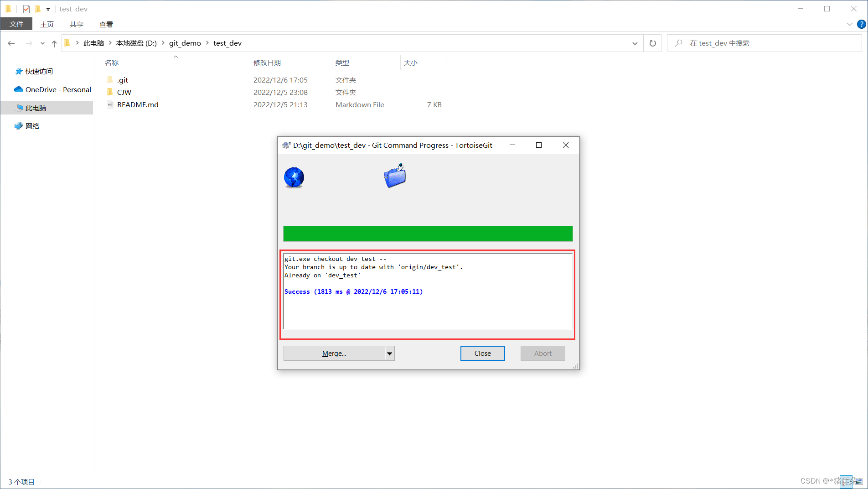Image resolution: width=868 pixels, height=489 pixels.
Task: Select 网络 in the sidebar
Action: tap(31, 126)
